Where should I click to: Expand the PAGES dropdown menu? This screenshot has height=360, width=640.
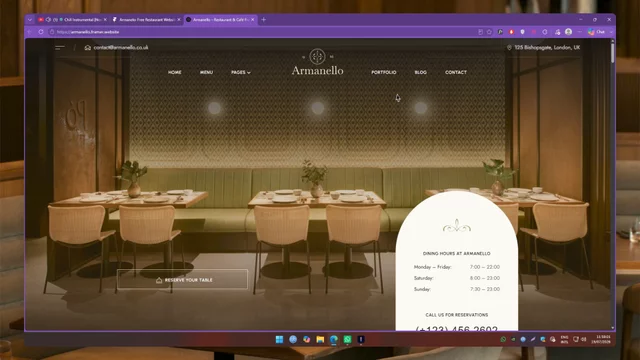click(240, 72)
